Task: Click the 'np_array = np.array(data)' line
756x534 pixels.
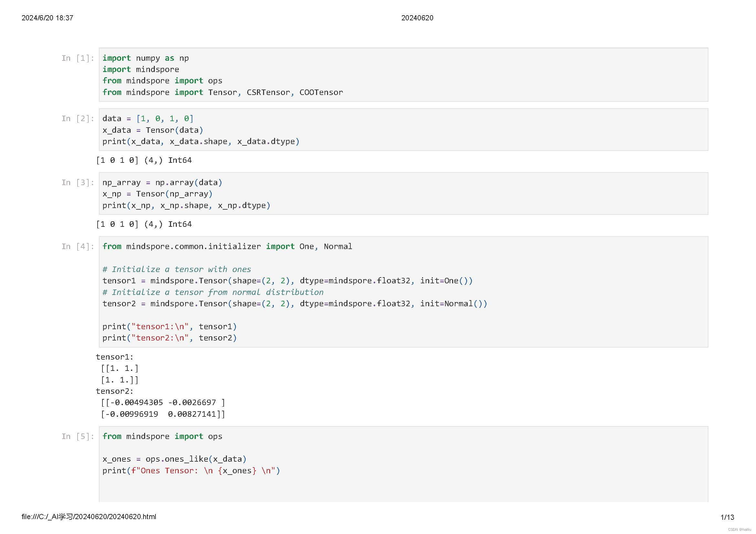Action: (162, 183)
